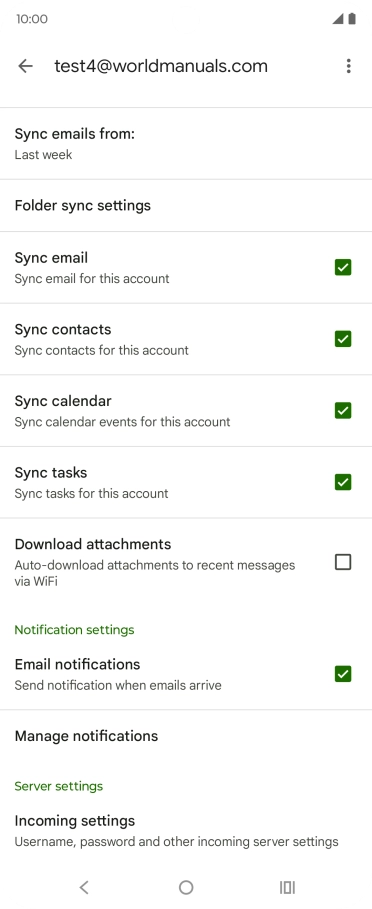
Task: Open Folder sync settings
Action: [186, 206]
